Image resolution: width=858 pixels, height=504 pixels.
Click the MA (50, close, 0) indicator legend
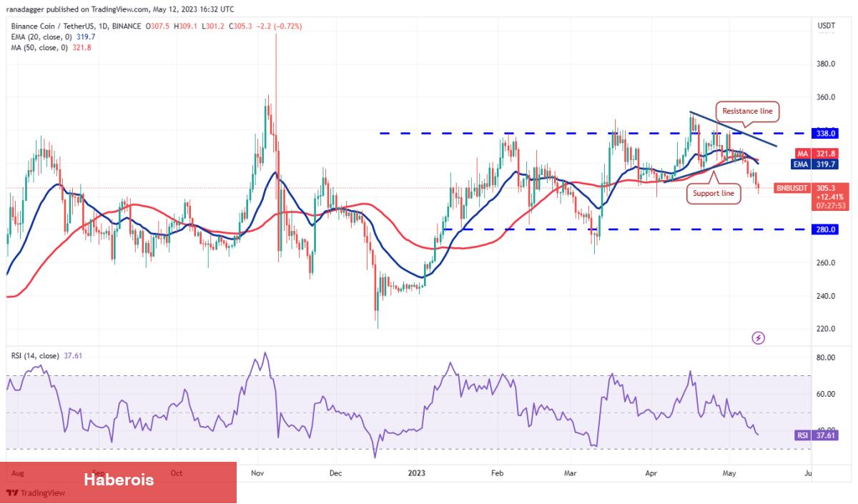coord(50,47)
